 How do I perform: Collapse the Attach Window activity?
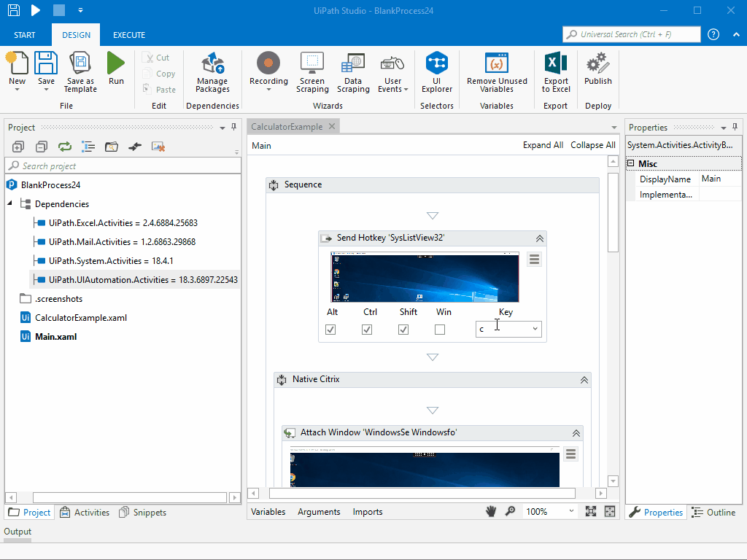(576, 433)
